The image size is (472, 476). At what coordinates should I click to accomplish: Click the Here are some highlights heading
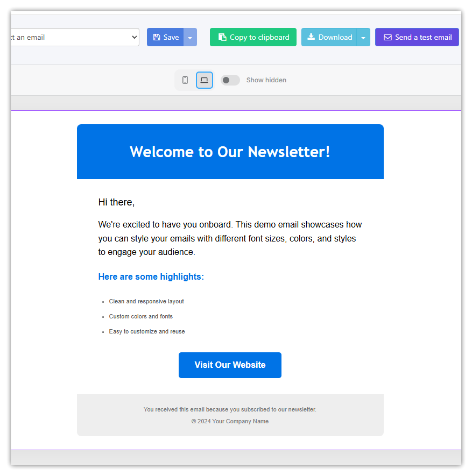point(151,277)
